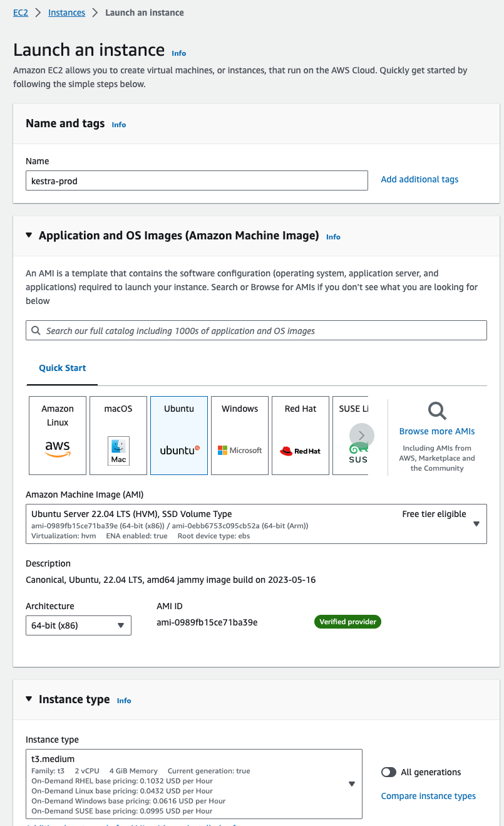Collapse the Instance type section

[29, 699]
